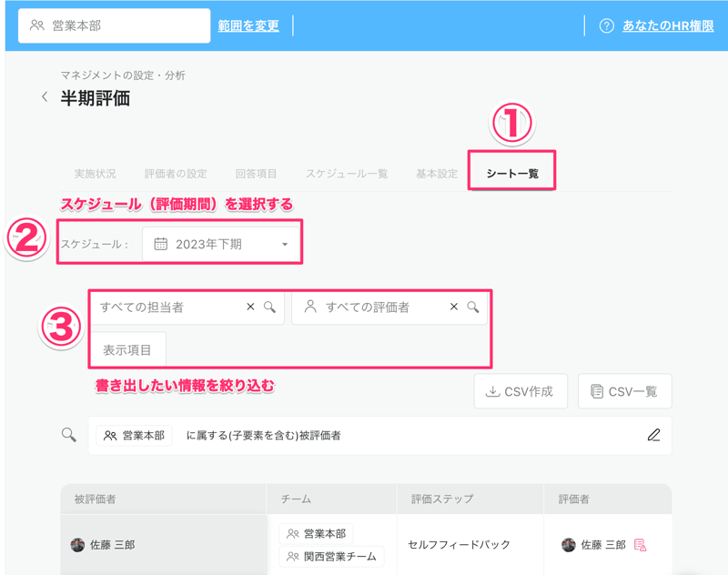Image resolution: width=728 pixels, height=575 pixels.
Task: Click the red sheet icon beside 佐藤 三郎 evaluator
Action: pyautogui.click(x=641, y=545)
